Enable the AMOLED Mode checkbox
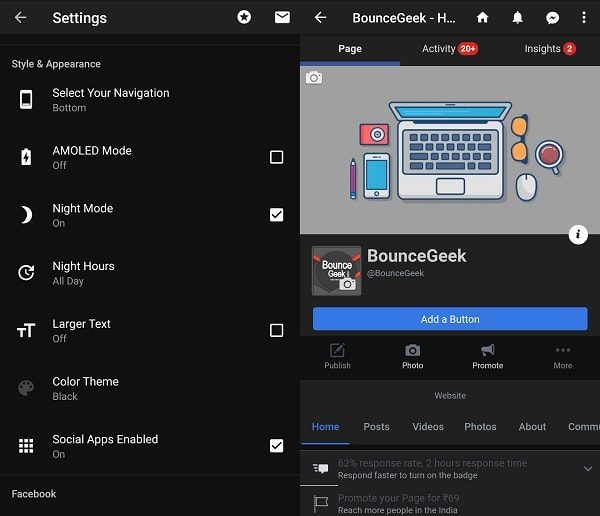Screen dimensions: 600x516 click(276, 157)
